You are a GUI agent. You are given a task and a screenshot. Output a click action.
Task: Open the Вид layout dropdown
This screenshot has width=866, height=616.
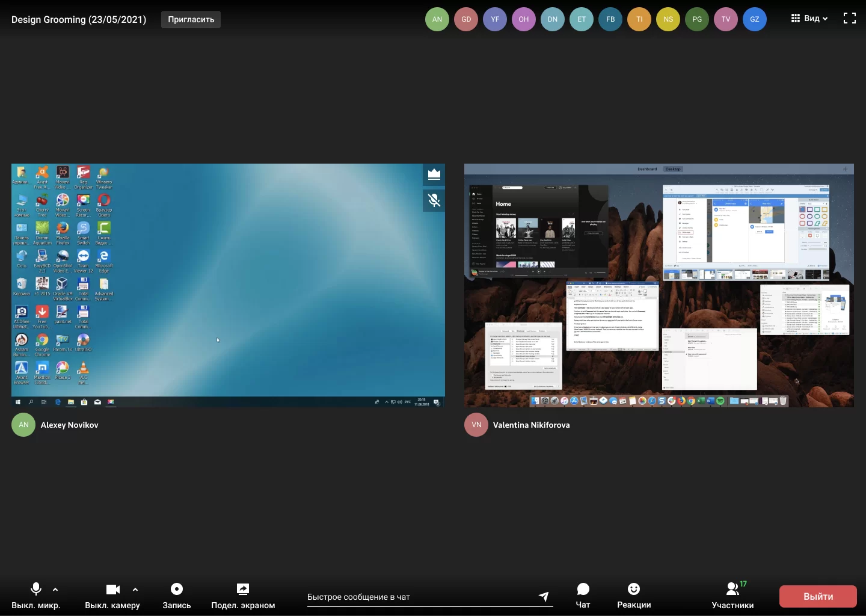[809, 19]
